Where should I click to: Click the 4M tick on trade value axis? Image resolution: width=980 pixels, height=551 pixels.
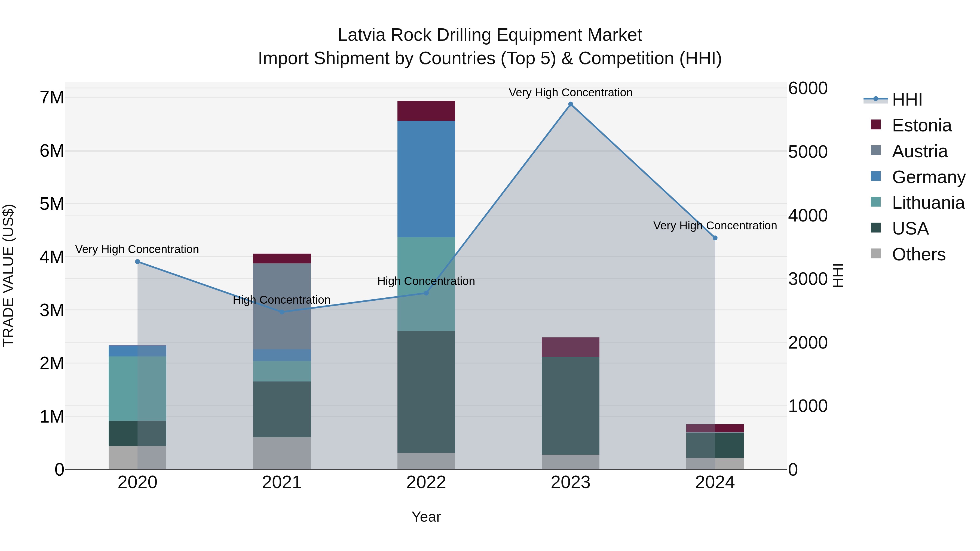[x=52, y=257]
